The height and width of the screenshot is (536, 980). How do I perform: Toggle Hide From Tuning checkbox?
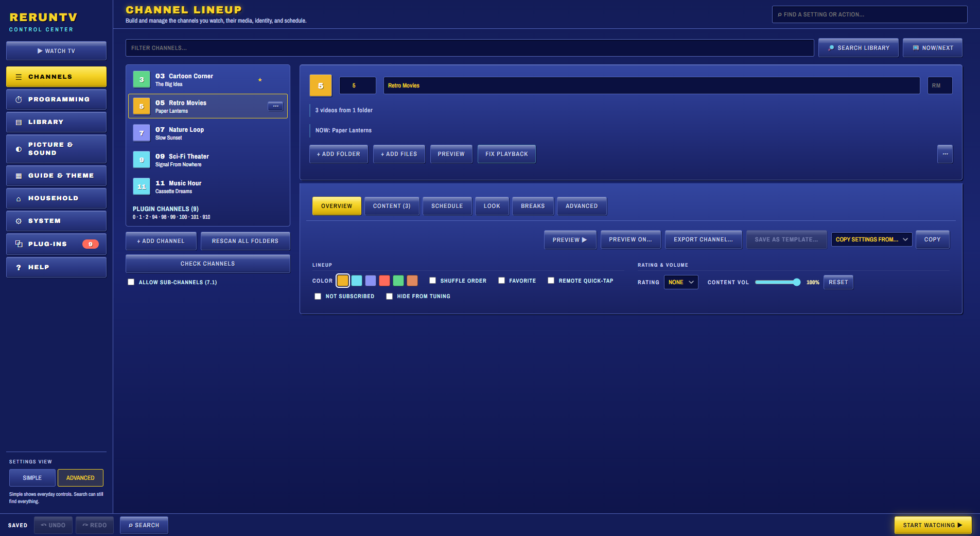point(390,297)
